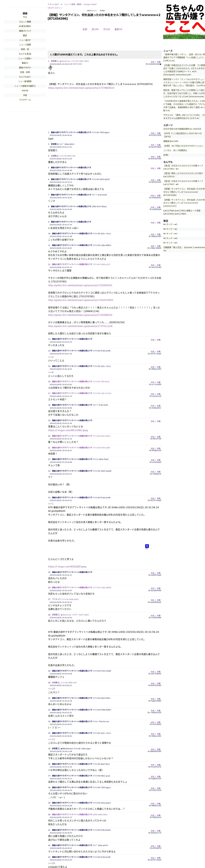Open the poverty/1722934101 thread link

pos(80,285)
